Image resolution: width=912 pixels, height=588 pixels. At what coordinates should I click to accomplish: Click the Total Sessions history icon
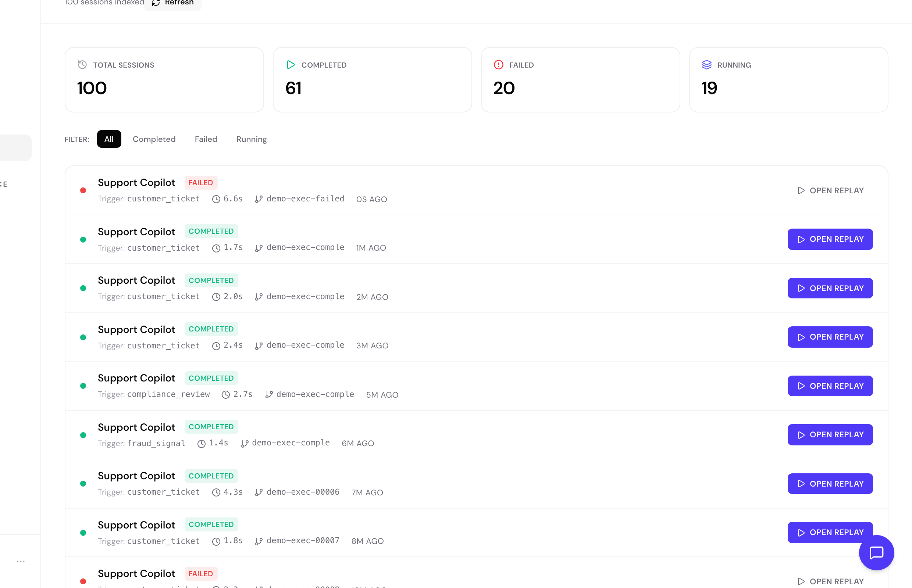coord(82,65)
